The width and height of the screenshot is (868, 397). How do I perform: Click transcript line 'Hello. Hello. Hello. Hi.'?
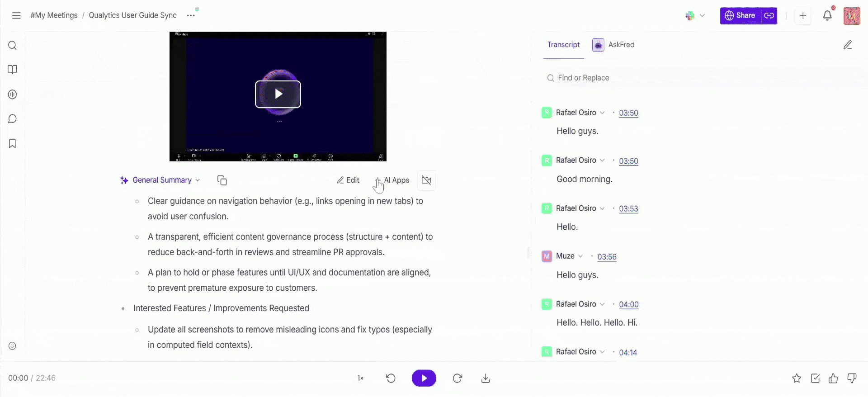(597, 323)
